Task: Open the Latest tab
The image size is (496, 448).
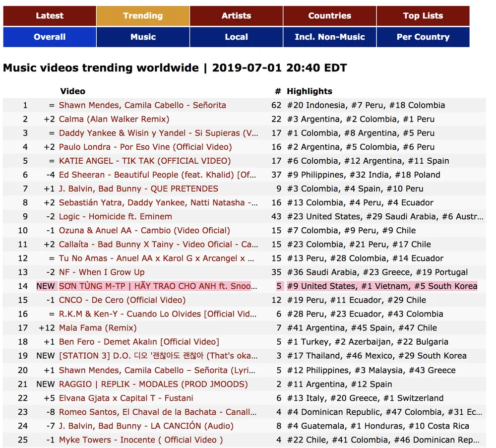Action: click(x=50, y=16)
